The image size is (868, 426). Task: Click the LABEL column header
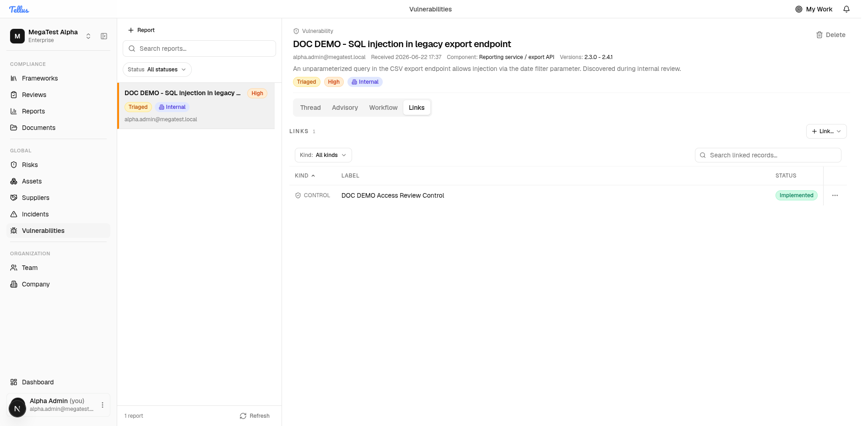(350, 176)
